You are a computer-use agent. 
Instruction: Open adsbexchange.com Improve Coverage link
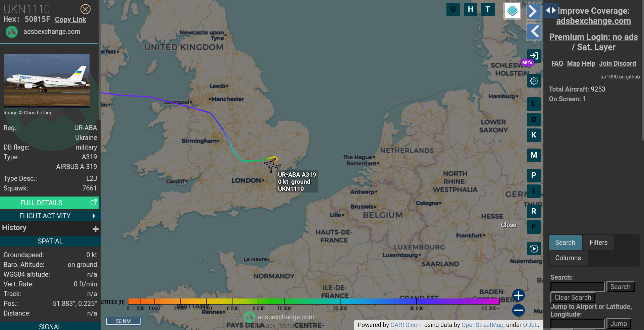point(593,21)
